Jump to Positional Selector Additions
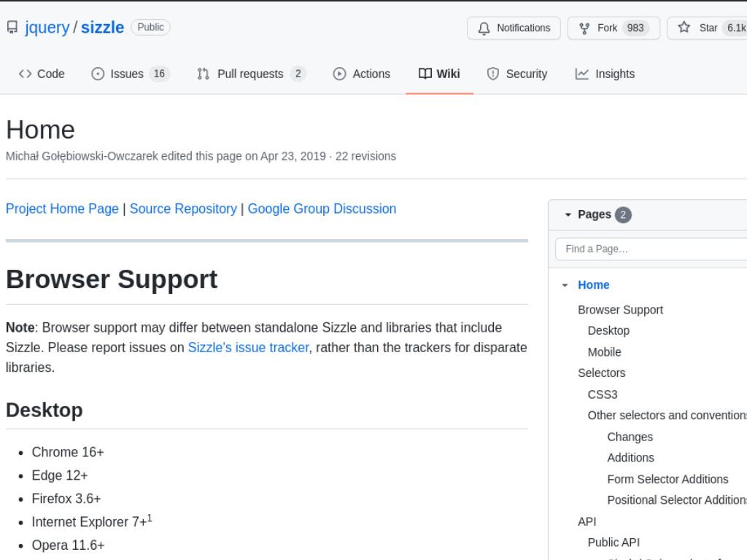 click(677, 500)
